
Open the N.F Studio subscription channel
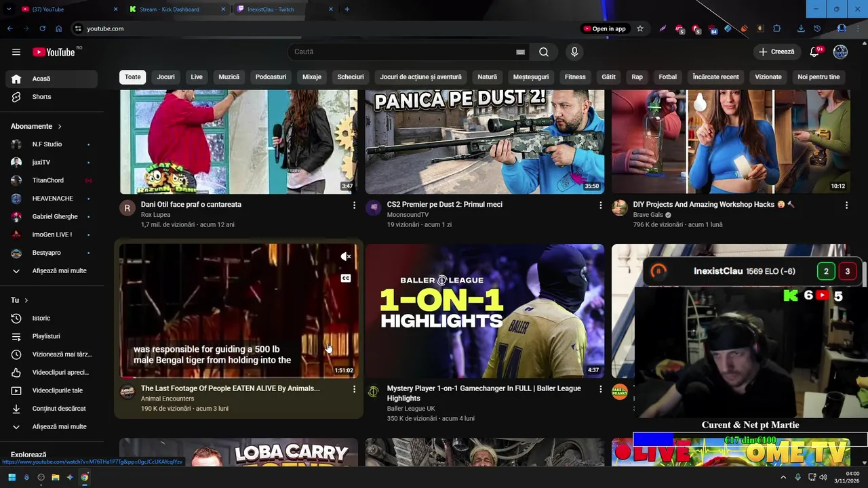(x=52, y=144)
